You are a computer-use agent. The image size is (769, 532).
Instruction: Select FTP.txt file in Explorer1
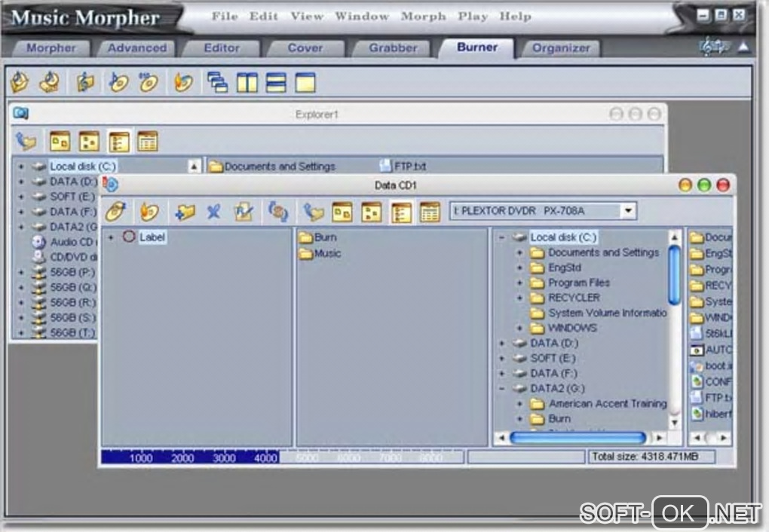point(403,167)
